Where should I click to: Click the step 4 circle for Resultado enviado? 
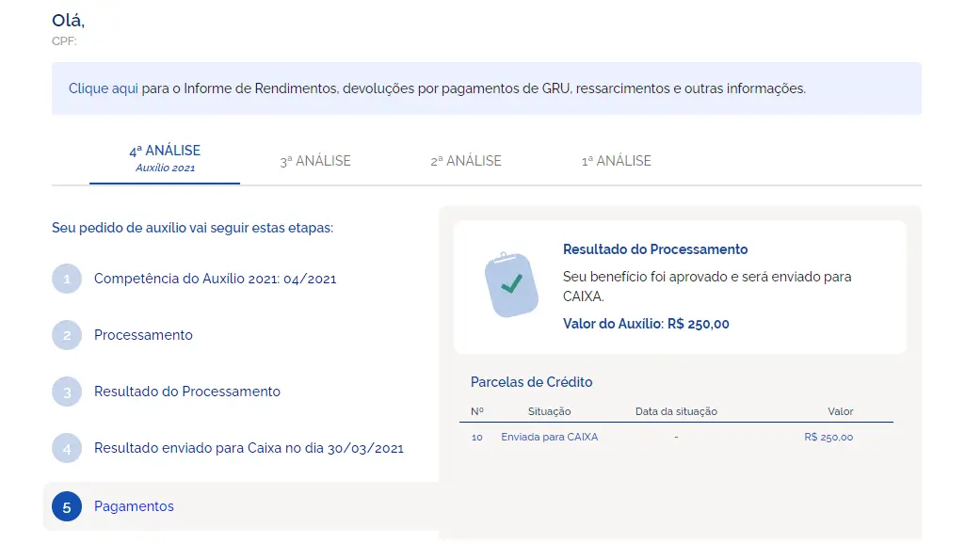point(66,449)
